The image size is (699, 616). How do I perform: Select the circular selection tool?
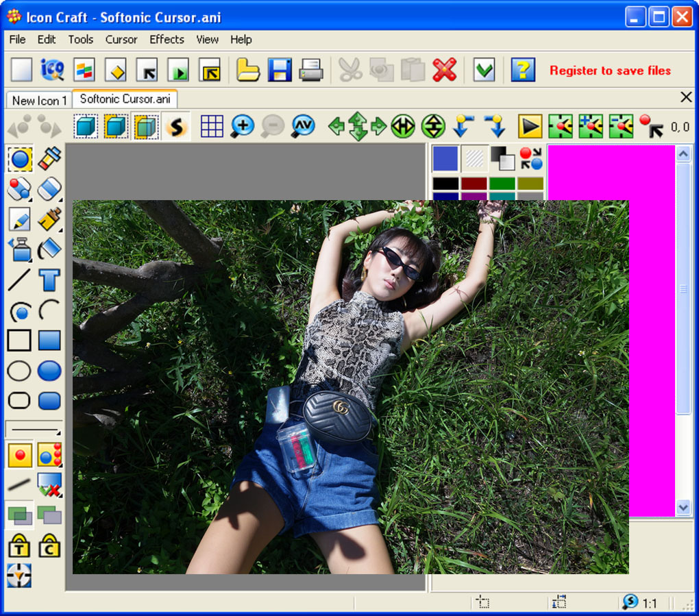click(20, 159)
